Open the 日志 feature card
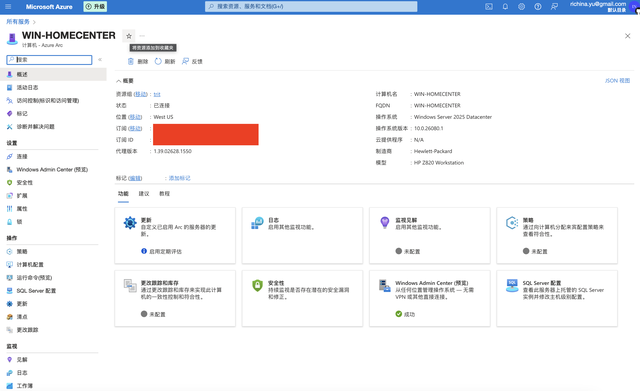The height and width of the screenshot is (391, 640). point(302,235)
